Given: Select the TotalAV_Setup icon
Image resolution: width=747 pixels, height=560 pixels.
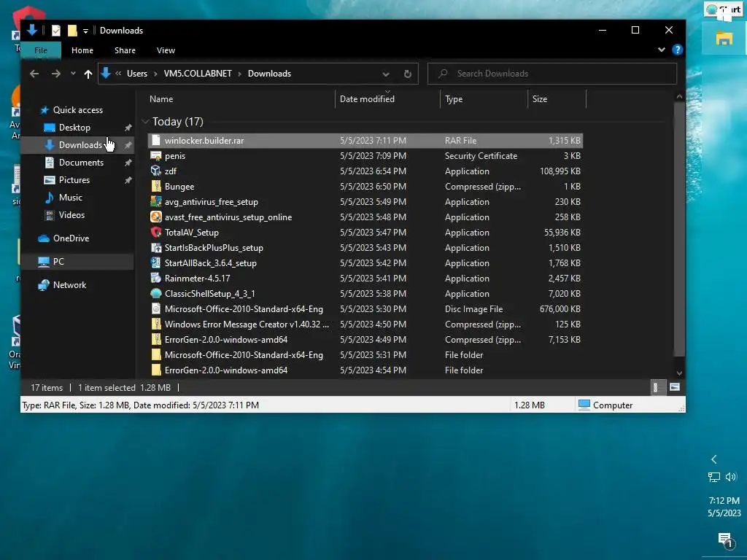Looking at the screenshot, I should click(156, 233).
